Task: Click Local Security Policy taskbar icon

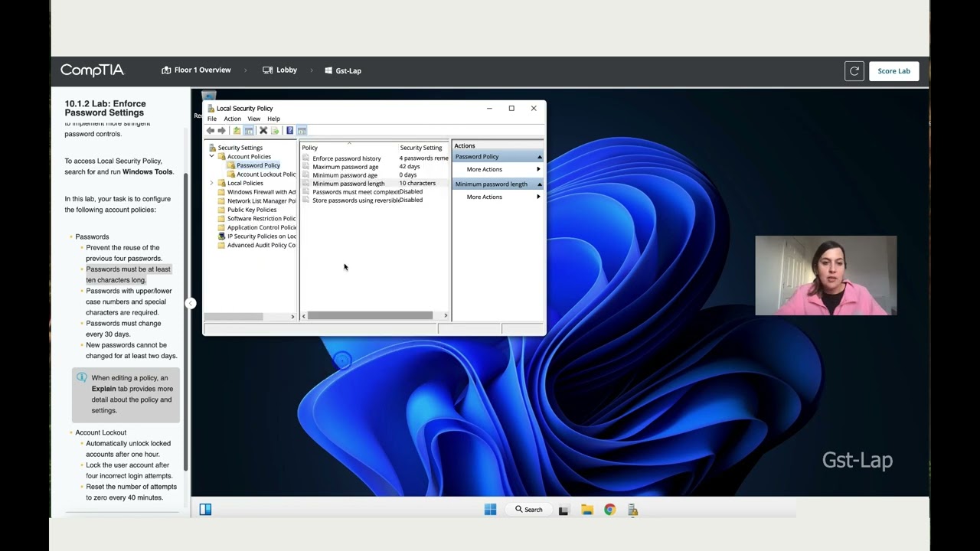Action: pyautogui.click(x=633, y=510)
